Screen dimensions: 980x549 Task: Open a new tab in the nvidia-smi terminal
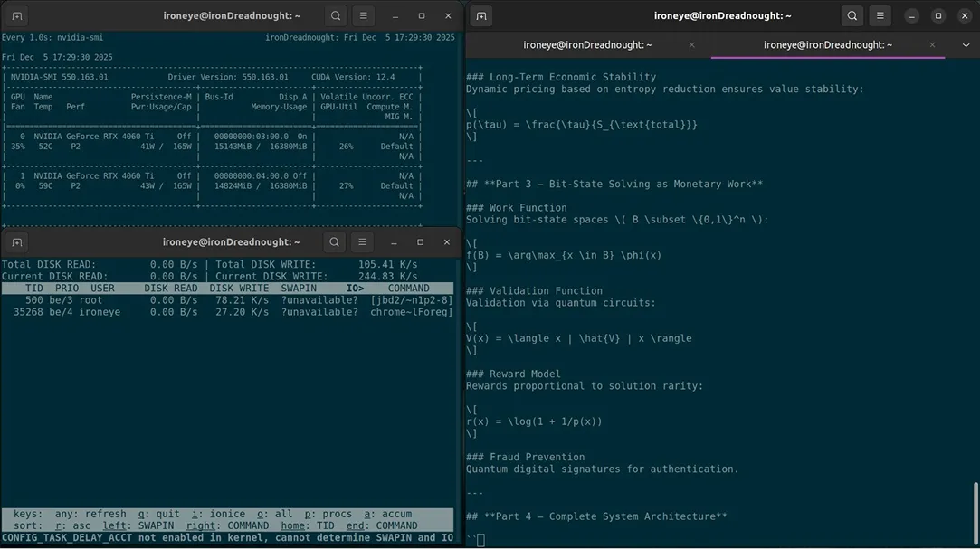click(17, 16)
